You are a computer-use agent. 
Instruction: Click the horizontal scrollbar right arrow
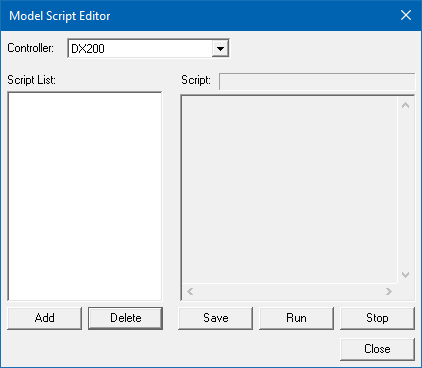(389, 292)
